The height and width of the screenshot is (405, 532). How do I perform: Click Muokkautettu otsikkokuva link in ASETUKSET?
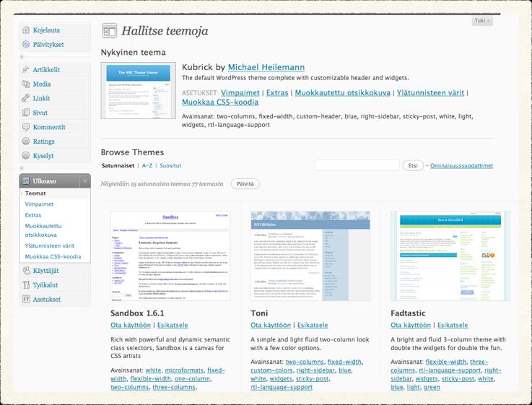[342, 92]
